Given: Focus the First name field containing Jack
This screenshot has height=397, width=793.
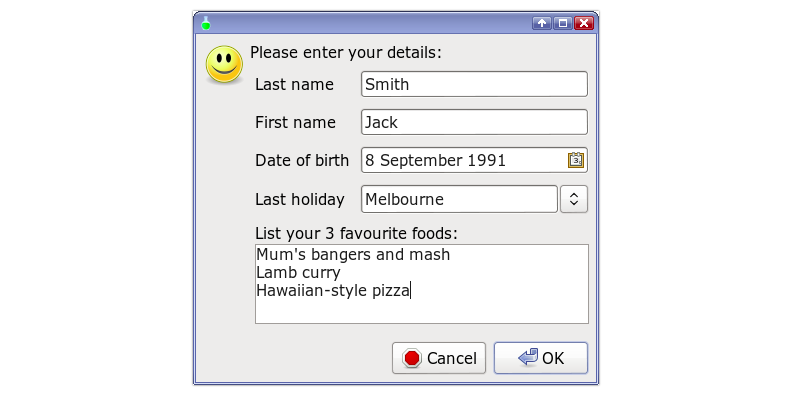Looking at the screenshot, I should [x=474, y=122].
